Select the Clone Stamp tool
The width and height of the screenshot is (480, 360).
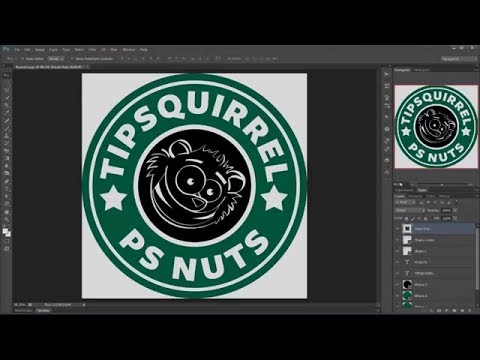6,135
